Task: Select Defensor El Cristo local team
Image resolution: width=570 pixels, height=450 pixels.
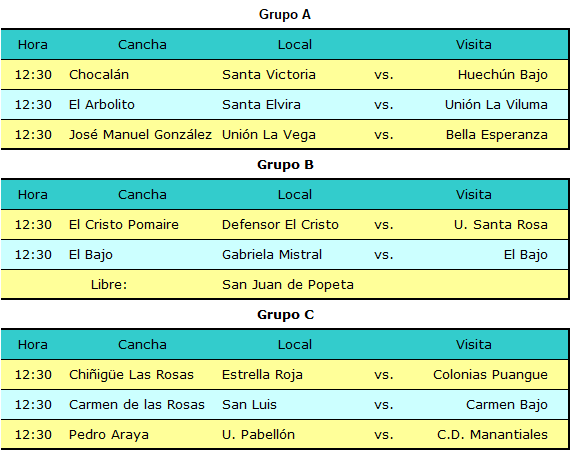Action: tap(280, 225)
